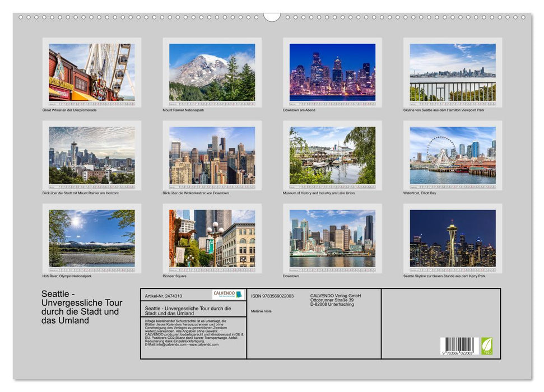Click the caption 'Waterfront, Elliott Bay'

pos(420,193)
